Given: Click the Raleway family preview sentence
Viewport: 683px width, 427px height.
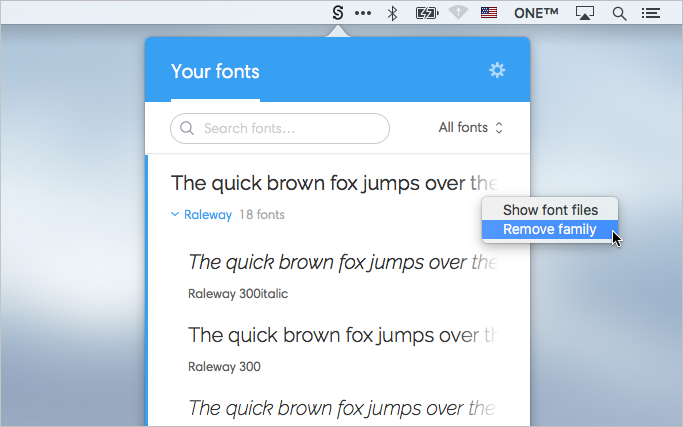Looking at the screenshot, I should point(335,183).
